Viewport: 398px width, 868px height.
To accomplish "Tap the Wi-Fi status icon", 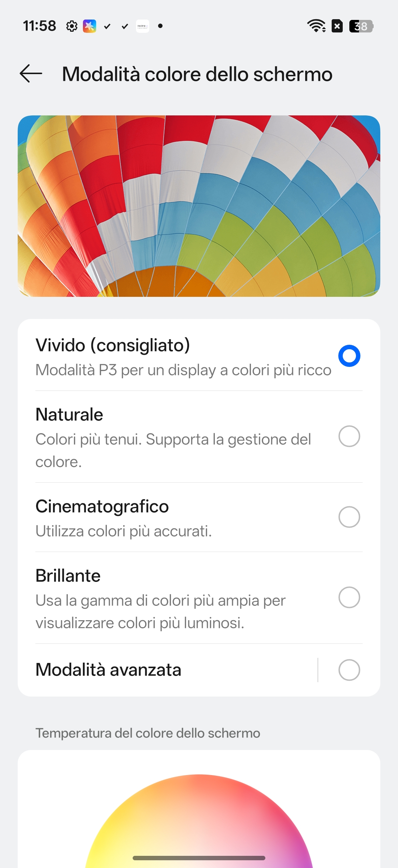I will (316, 26).
